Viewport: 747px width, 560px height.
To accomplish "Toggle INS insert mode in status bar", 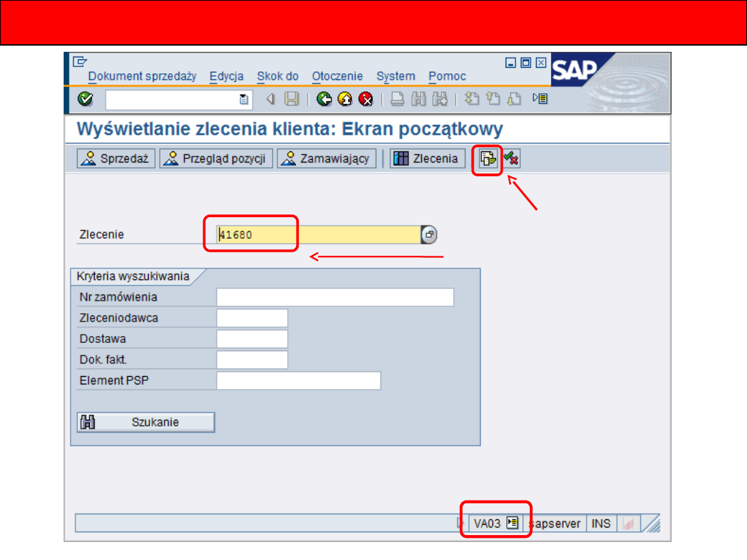I will (x=600, y=523).
